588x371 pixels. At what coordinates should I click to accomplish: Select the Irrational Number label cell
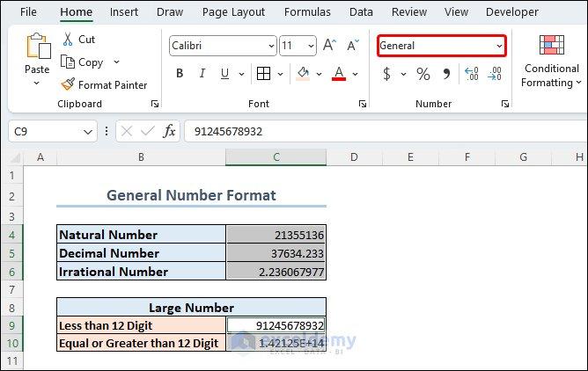141,271
